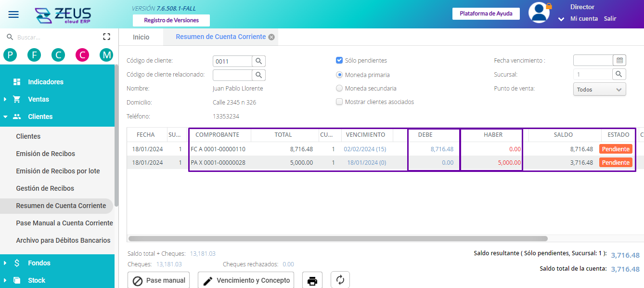This screenshot has width=644, height=288.
Task: Switch to the Inicio tab
Action: click(x=141, y=37)
